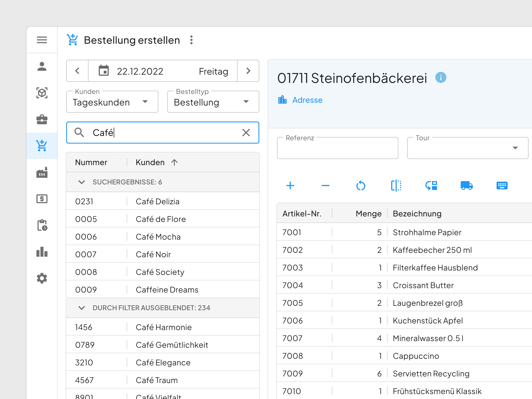Open the factory (production) sidebar icon
532x399 pixels.
pyautogui.click(x=42, y=172)
